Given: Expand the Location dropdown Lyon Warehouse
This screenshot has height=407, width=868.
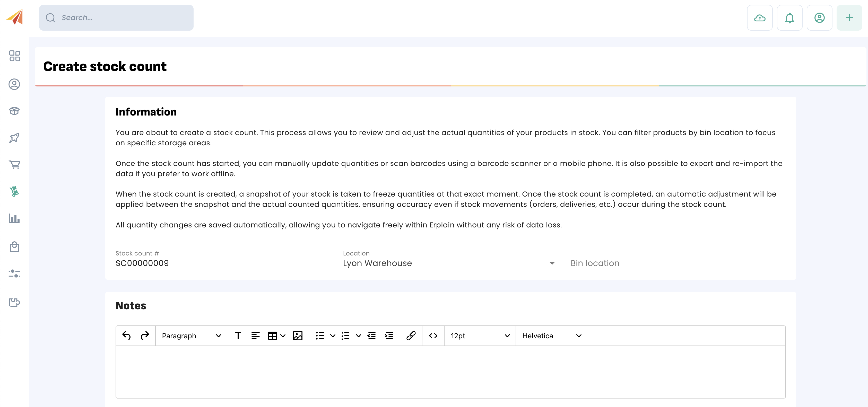Looking at the screenshot, I should (x=450, y=263).
